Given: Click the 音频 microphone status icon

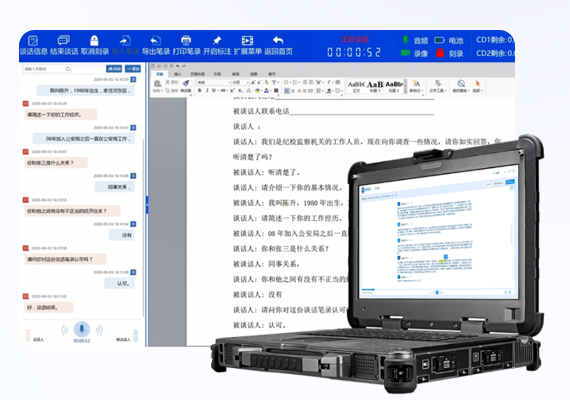Looking at the screenshot, I should pos(405,40).
